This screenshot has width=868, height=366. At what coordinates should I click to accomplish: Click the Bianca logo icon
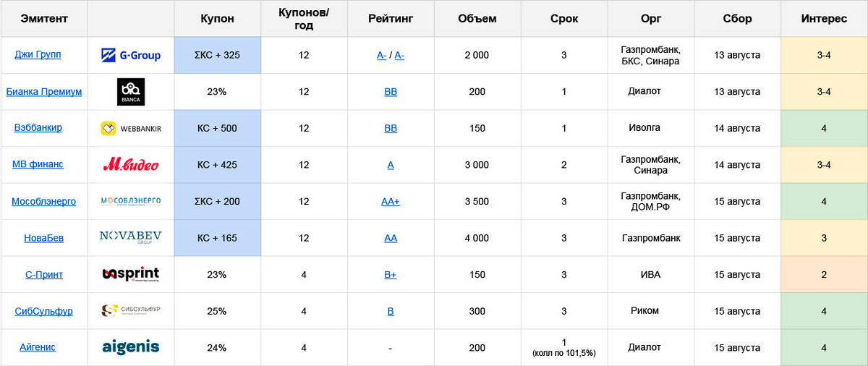tap(130, 92)
